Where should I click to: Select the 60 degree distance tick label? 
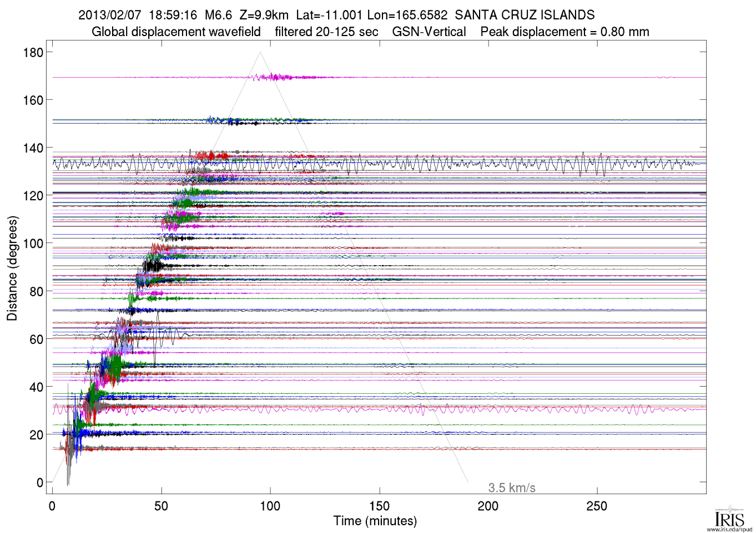(36, 339)
